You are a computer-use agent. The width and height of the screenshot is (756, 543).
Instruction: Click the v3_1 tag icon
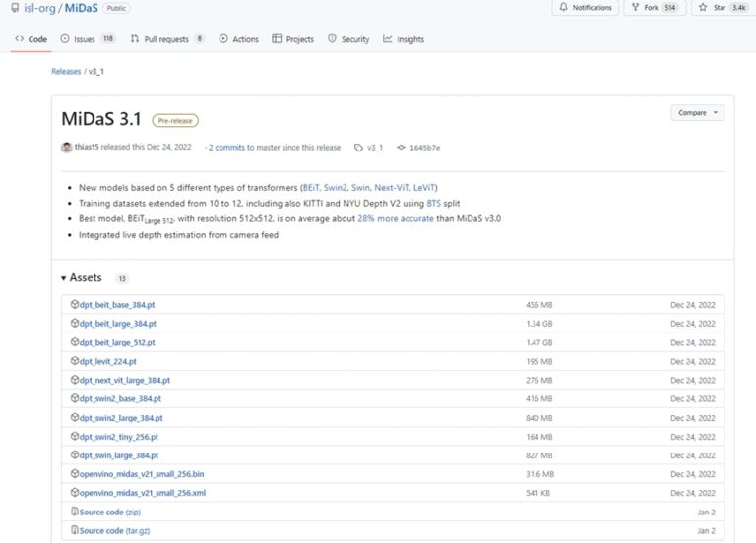click(360, 148)
